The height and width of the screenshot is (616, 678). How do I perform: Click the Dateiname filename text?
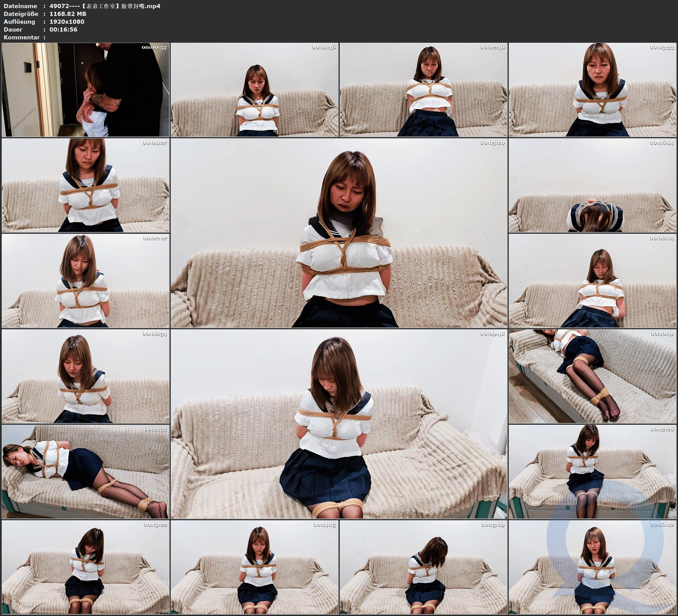click(104, 6)
